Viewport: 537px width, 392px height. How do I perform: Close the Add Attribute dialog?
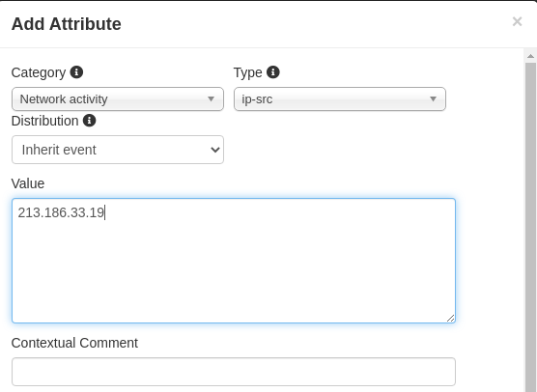click(517, 21)
